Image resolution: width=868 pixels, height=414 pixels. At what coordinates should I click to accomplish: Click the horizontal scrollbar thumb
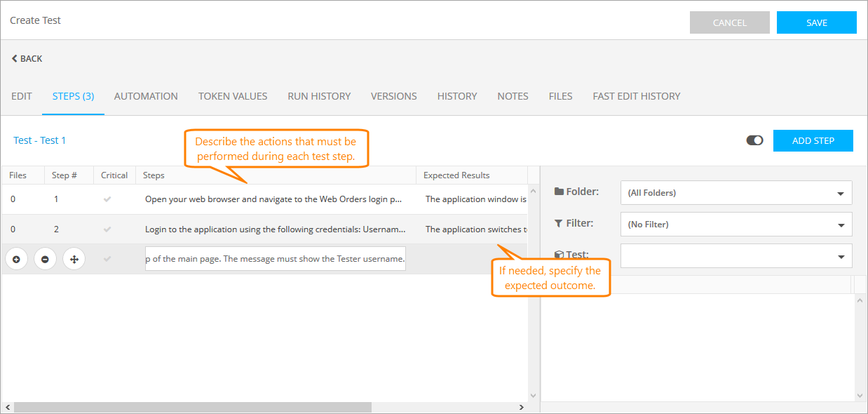click(x=192, y=407)
